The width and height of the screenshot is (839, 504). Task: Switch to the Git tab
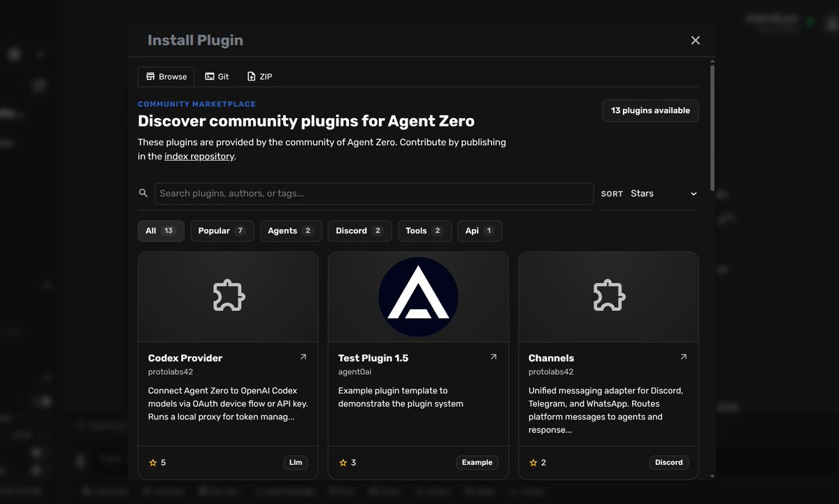tap(217, 76)
